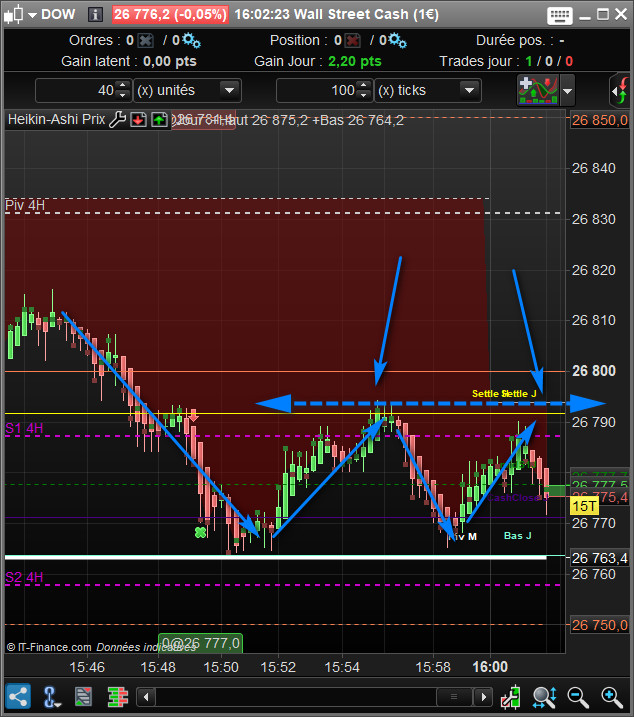Click the Heikin-Ashi Prix label

coord(57,119)
